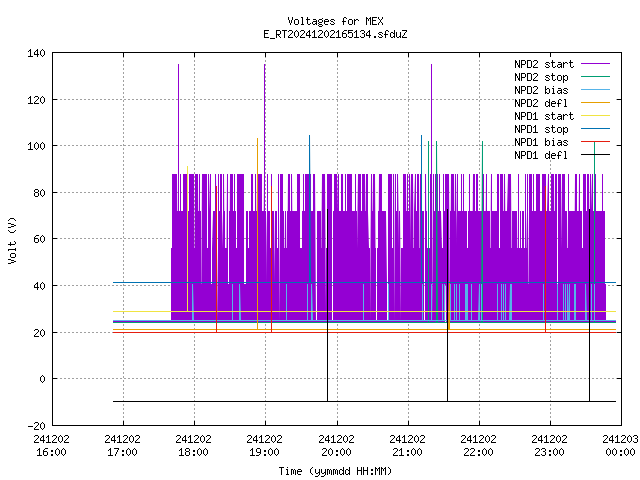This screenshot has width=640, height=480.
Task: Click the 40 y-axis tick label
Action: point(39,286)
